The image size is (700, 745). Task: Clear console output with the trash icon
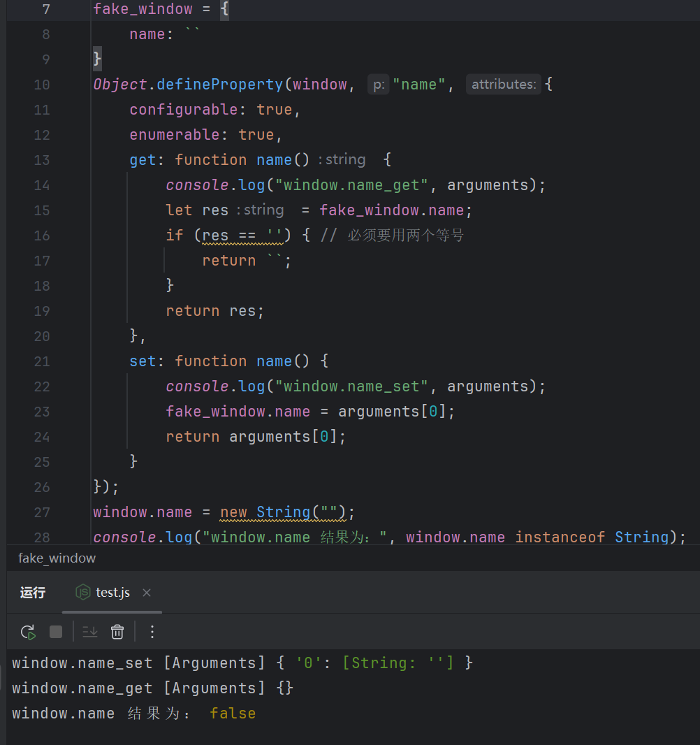coord(117,632)
